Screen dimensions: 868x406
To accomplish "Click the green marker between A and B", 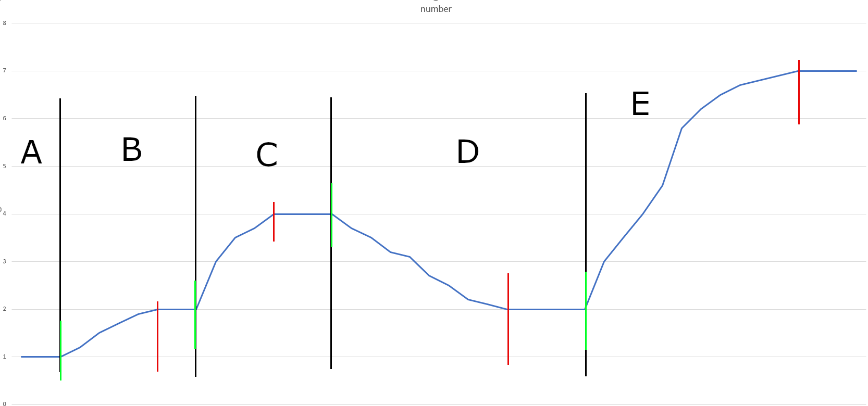I will point(60,350).
